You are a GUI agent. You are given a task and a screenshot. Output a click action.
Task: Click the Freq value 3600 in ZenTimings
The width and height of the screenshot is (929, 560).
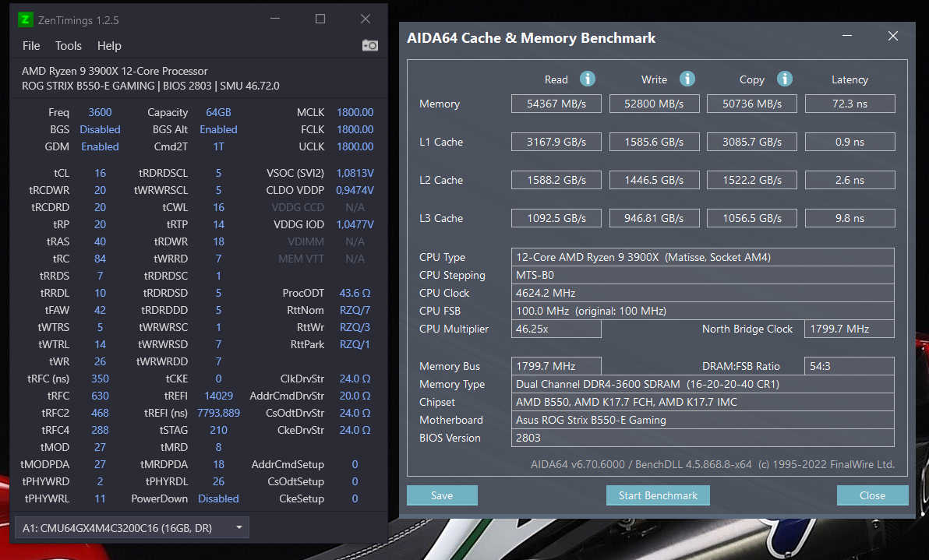(x=100, y=112)
